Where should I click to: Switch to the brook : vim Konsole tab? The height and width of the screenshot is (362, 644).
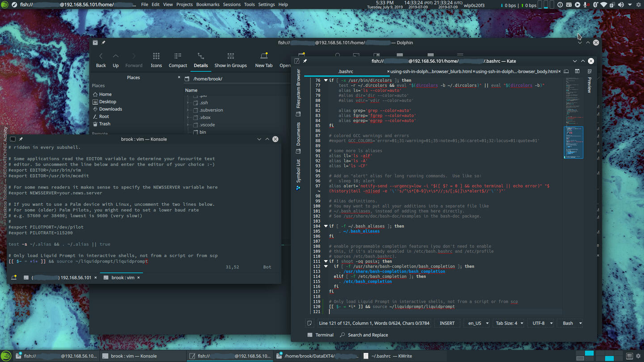(121, 278)
